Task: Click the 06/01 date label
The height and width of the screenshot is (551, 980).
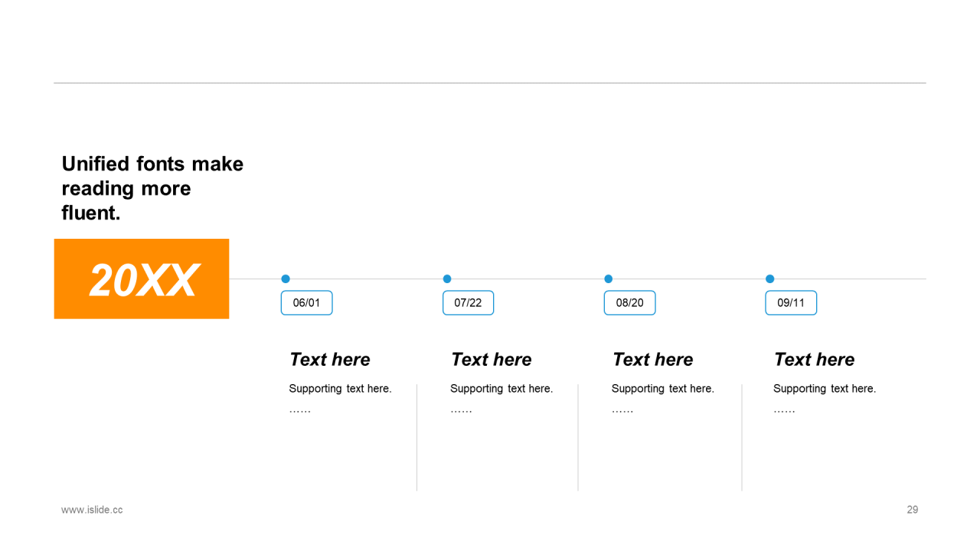Action: (307, 303)
